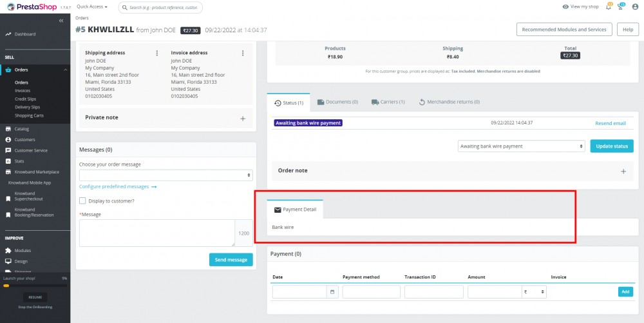The height and width of the screenshot is (323, 644).
Task: Open Shopping Carts submenu item
Action: 29,115
